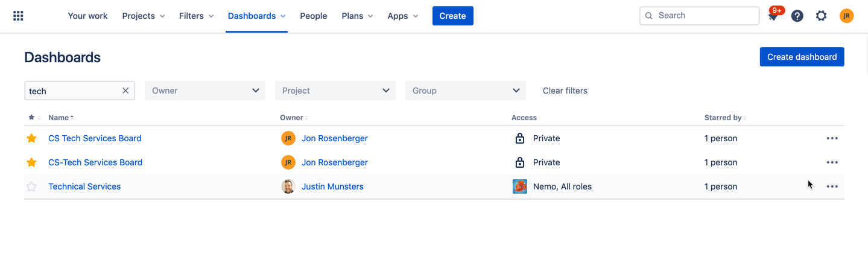Clear the tech search text with X
868x277 pixels.
tap(125, 91)
